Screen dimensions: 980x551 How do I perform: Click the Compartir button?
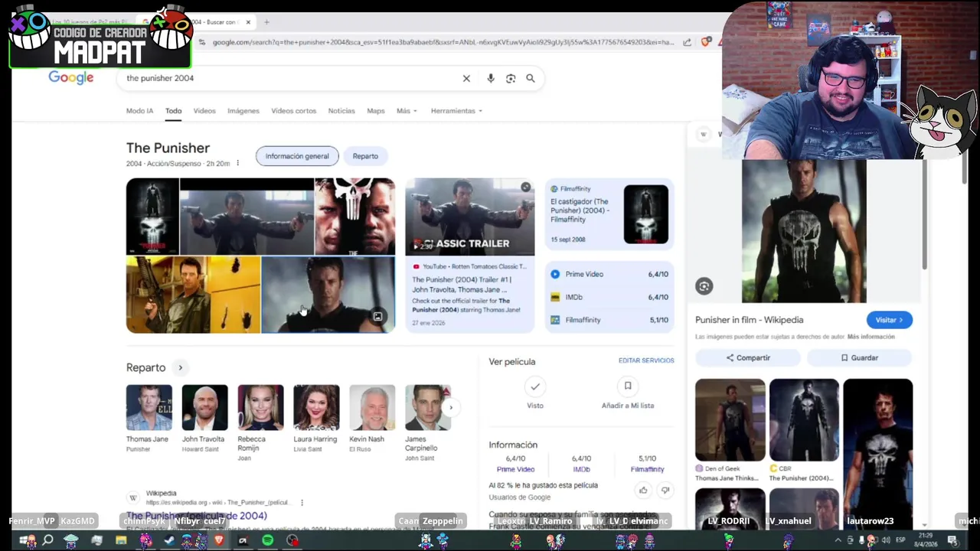[x=748, y=357]
